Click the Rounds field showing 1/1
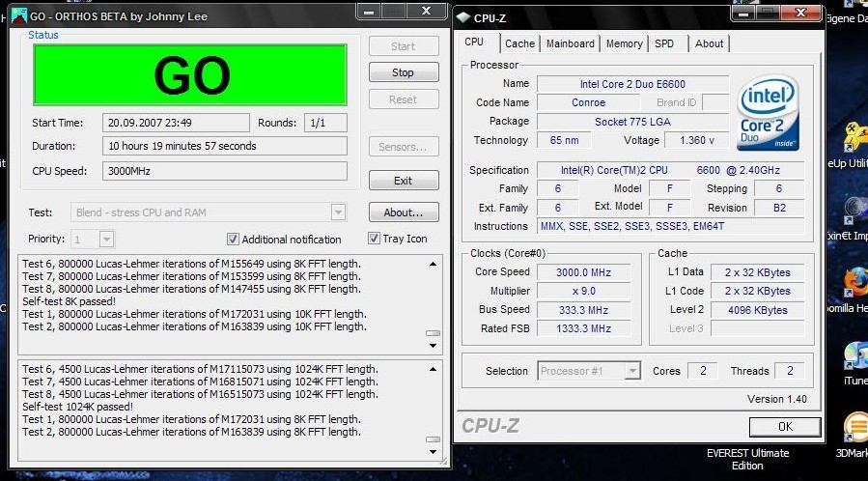 click(325, 123)
